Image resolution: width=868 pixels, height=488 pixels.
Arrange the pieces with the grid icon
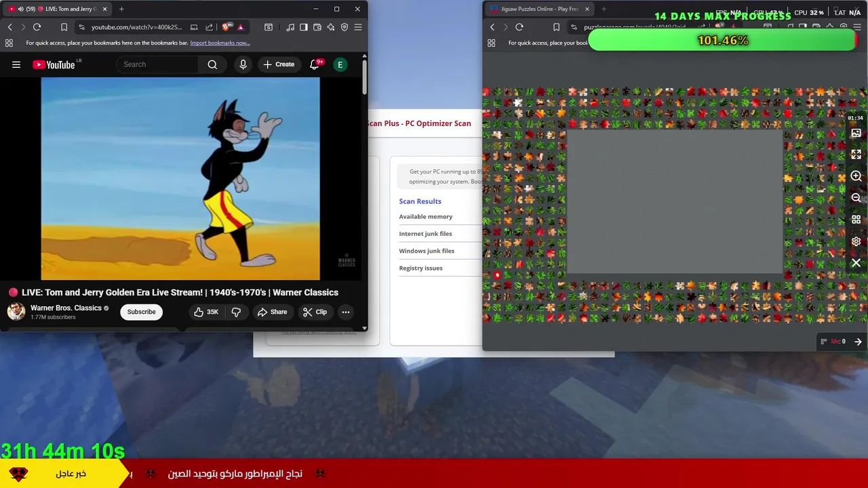point(856,220)
